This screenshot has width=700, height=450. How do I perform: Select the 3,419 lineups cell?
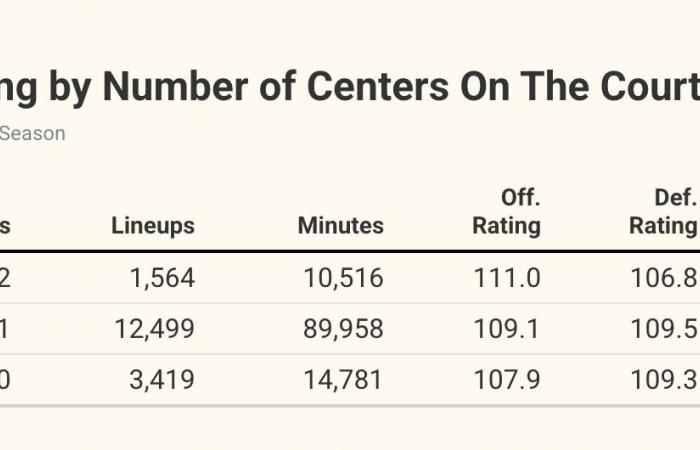162,380
